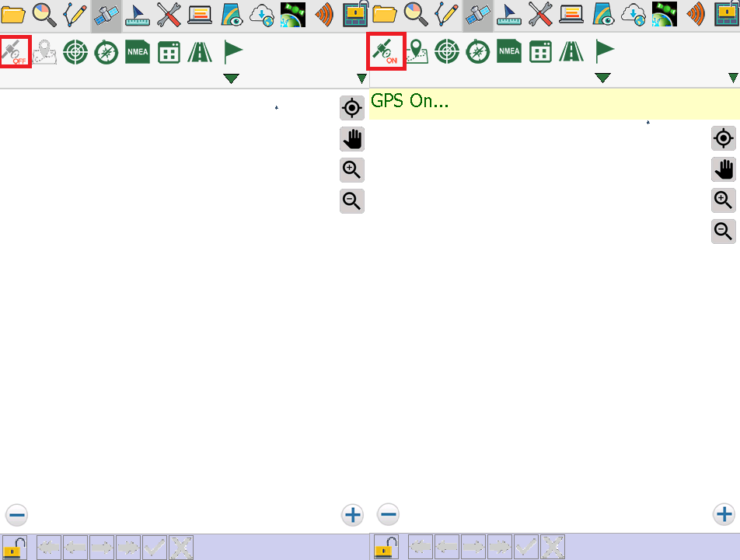Image resolution: width=740 pixels, height=560 pixels.
Task: Select magnifier chart icon in left panel
Action: click(x=44, y=14)
